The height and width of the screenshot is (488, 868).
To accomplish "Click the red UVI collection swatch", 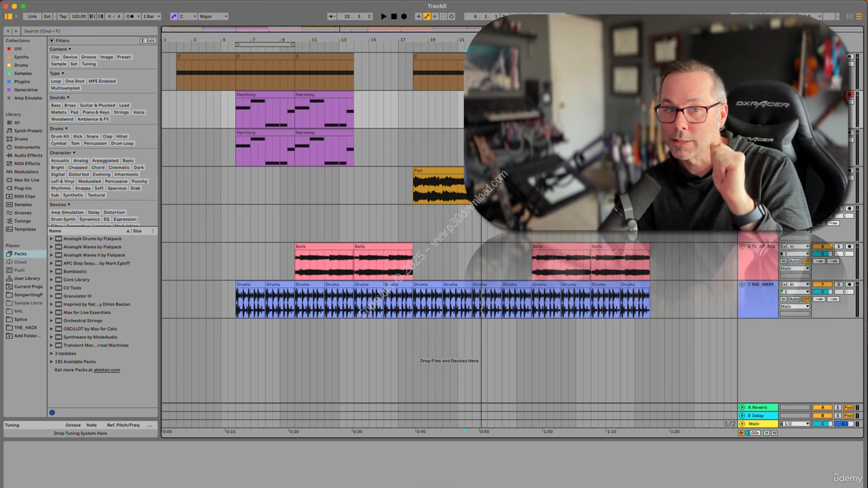I will (9, 49).
